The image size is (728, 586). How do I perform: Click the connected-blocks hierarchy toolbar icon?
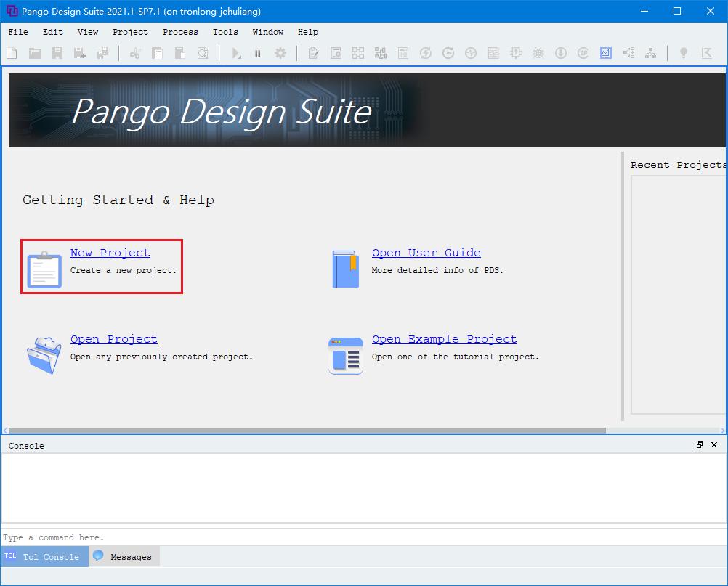(381, 53)
